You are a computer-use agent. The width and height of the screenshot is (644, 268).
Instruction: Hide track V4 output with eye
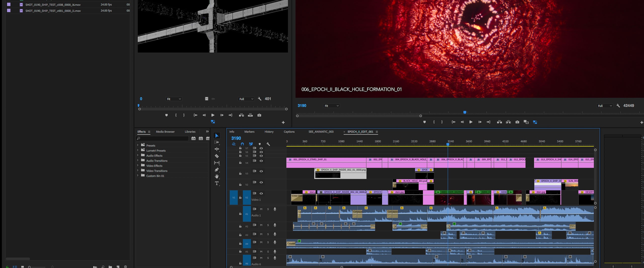[261, 161]
